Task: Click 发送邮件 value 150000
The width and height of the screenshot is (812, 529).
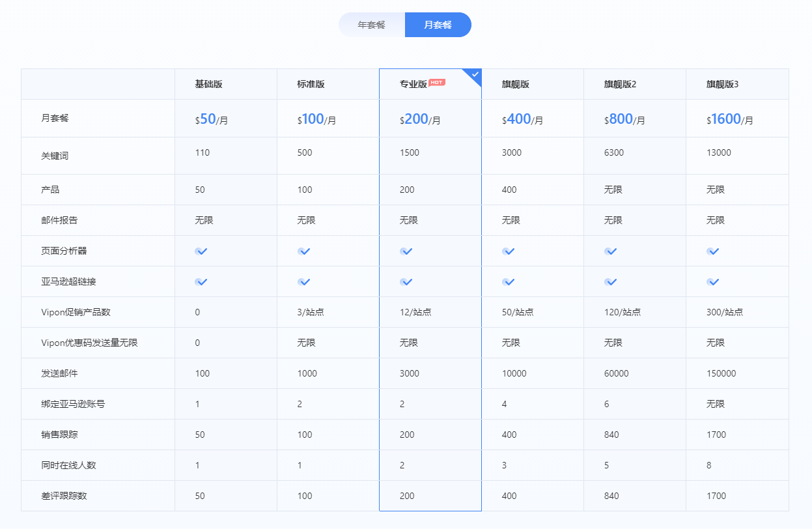Action: (721, 373)
